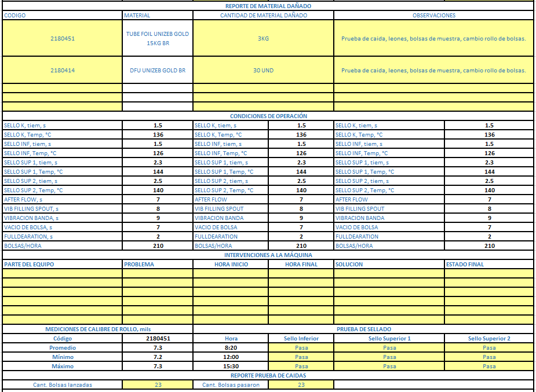Select 'Pasa' under Sello Inferior at 8:20
This screenshot has height=392, width=536.
301,348
